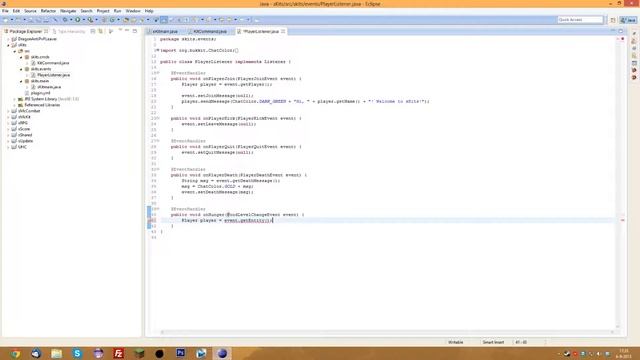Open the File menu
Image resolution: width=640 pixels, height=360 pixels.
tap(5, 11)
